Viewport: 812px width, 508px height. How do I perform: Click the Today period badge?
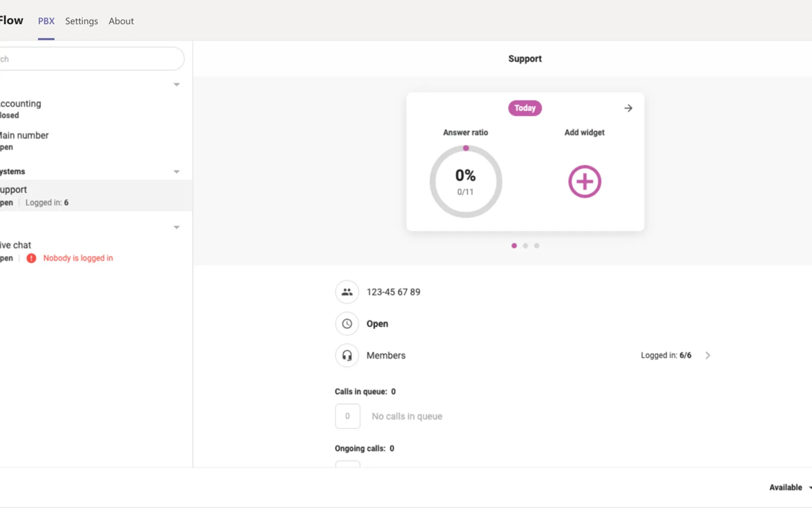coord(525,108)
